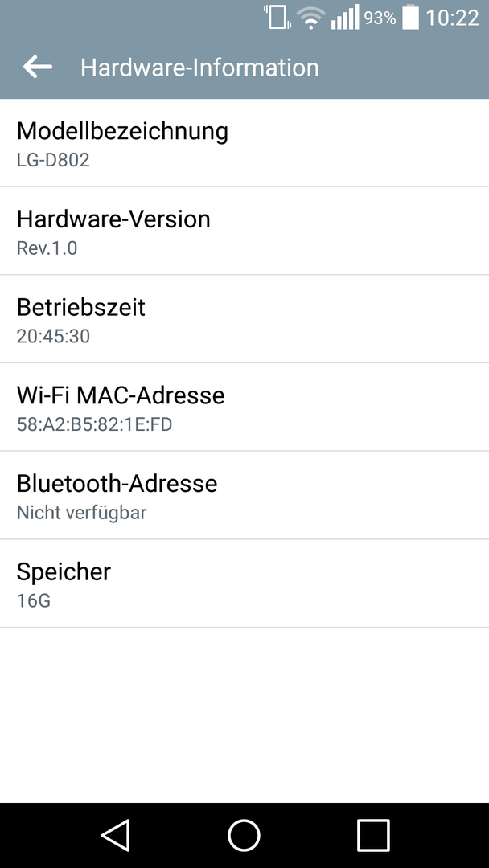Tap the cellular signal bars icon
Viewport: 489px width, 868px height.
point(345,18)
